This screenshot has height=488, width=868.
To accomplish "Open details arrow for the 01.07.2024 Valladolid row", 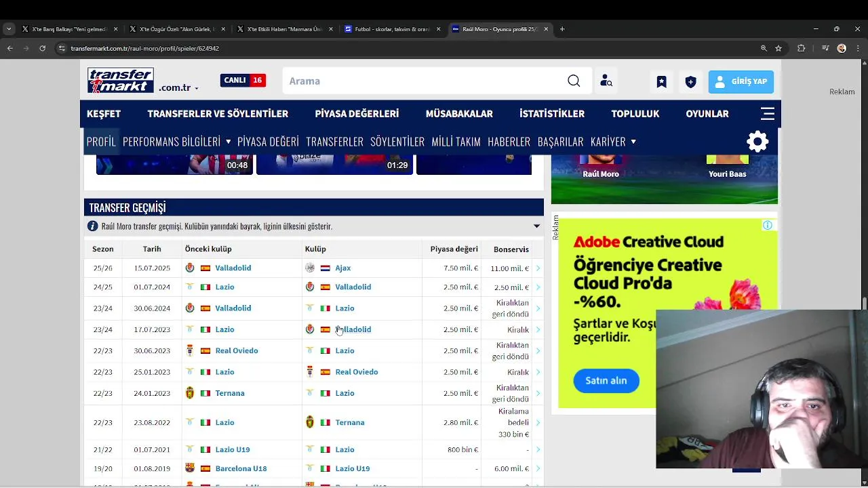I will coord(538,287).
